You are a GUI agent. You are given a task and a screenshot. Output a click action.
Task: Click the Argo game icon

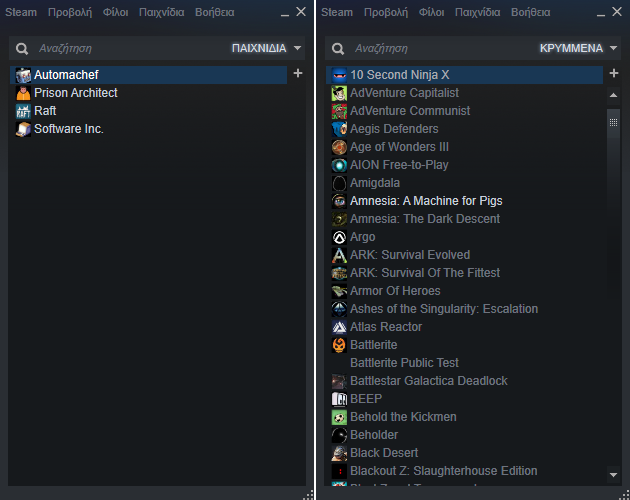pos(339,237)
